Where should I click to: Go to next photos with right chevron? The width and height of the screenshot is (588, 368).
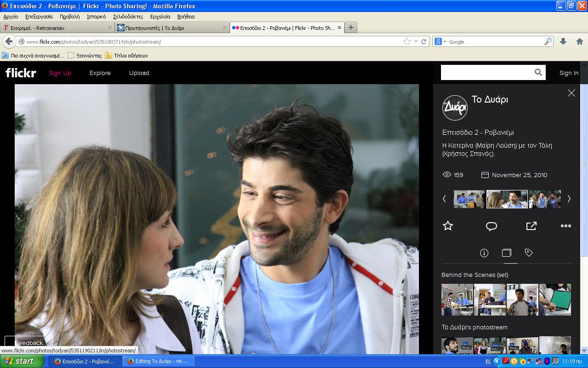569,199
